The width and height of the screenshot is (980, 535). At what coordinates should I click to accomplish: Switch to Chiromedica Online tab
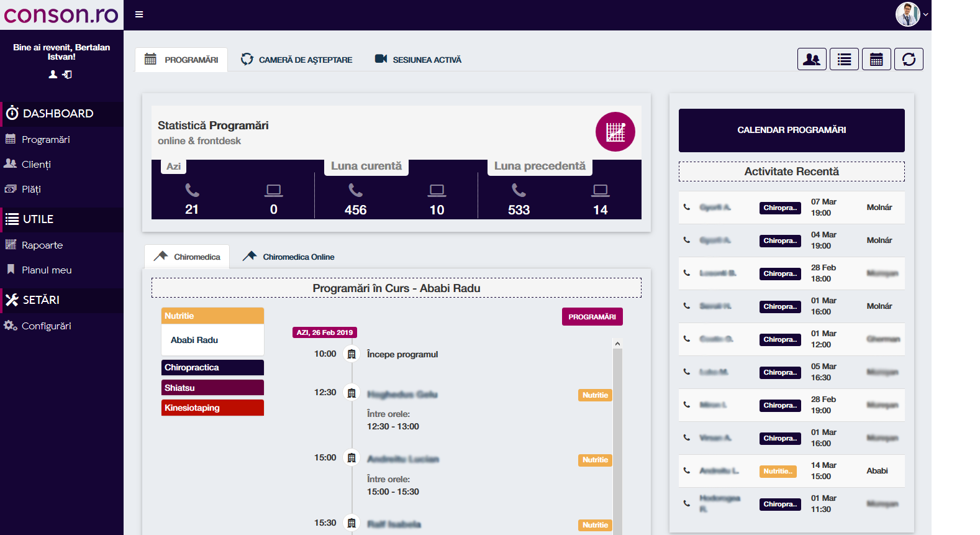pos(289,257)
